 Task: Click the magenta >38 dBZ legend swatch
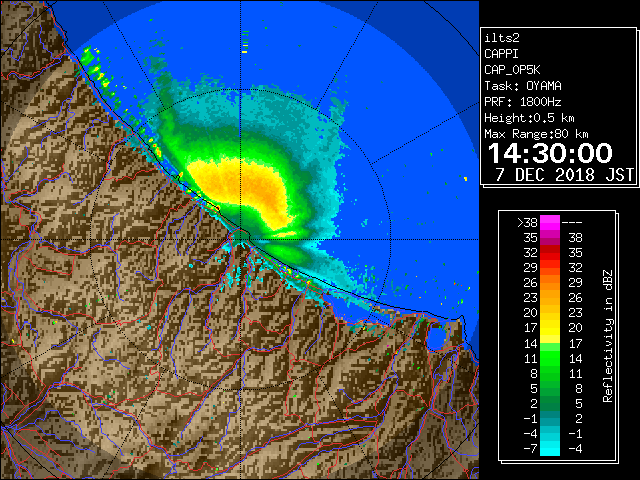(550, 223)
